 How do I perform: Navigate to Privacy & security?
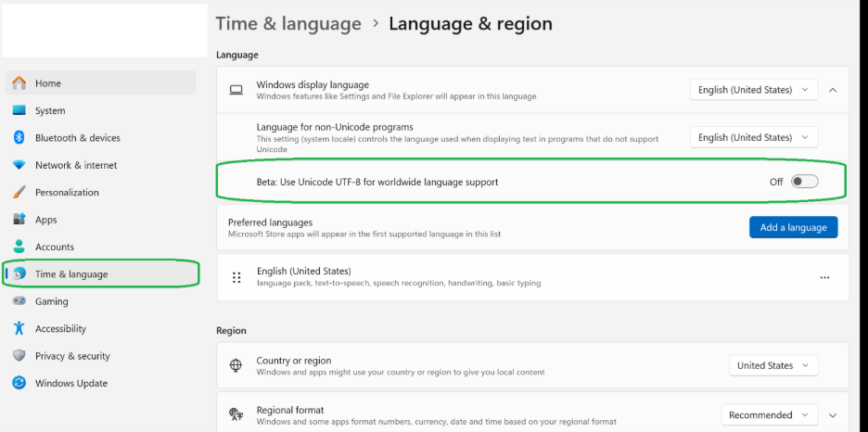click(x=101, y=356)
